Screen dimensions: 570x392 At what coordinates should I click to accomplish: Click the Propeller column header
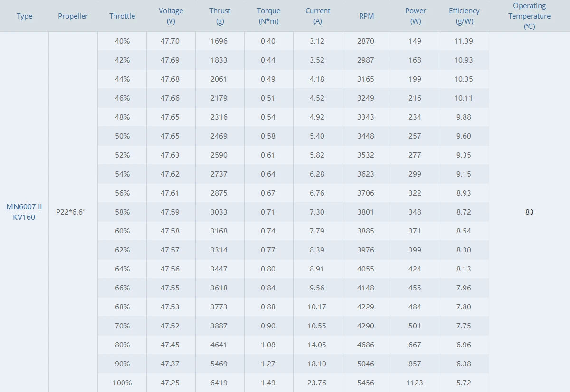click(x=73, y=16)
